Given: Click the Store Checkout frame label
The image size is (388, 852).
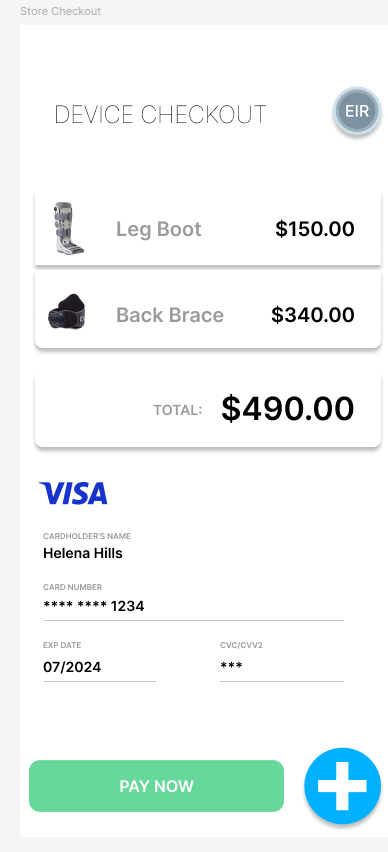Looking at the screenshot, I should pos(60,11).
